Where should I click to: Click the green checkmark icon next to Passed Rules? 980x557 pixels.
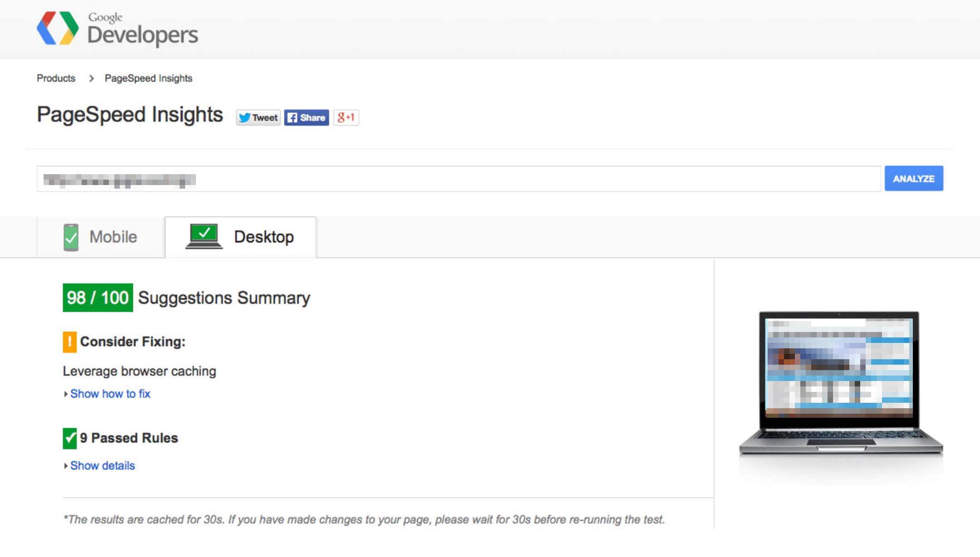tap(69, 437)
